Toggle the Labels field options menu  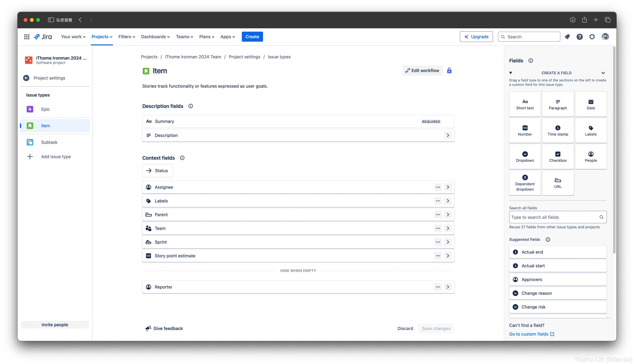pyautogui.click(x=438, y=201)
